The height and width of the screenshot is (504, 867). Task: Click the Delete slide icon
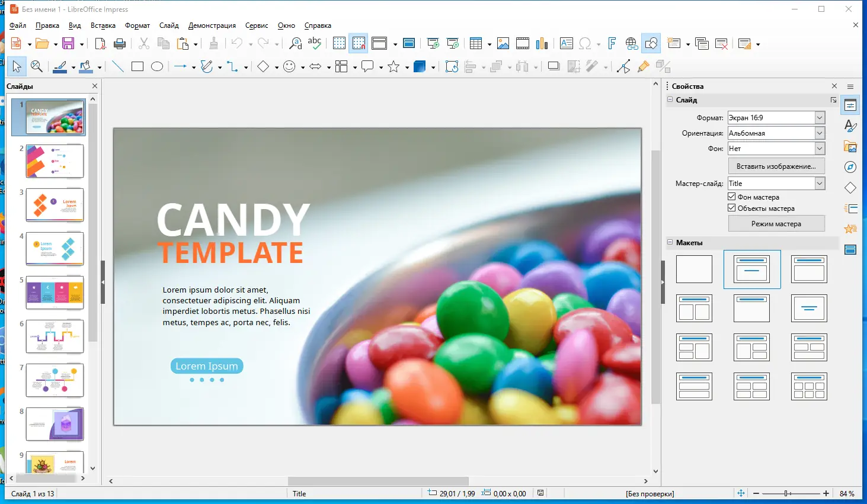pyautogui.click(x=722, y=43)
